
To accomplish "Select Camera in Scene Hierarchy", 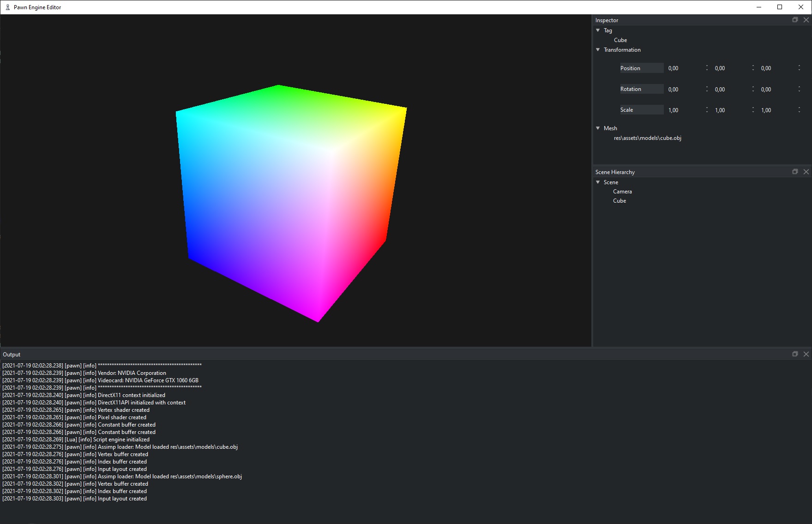I will click(x=622, y=192).
